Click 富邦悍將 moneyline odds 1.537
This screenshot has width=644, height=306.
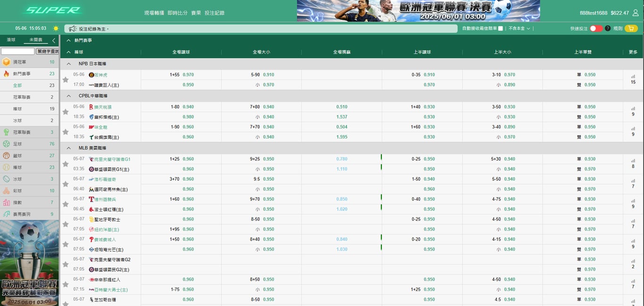click(342, 117)
